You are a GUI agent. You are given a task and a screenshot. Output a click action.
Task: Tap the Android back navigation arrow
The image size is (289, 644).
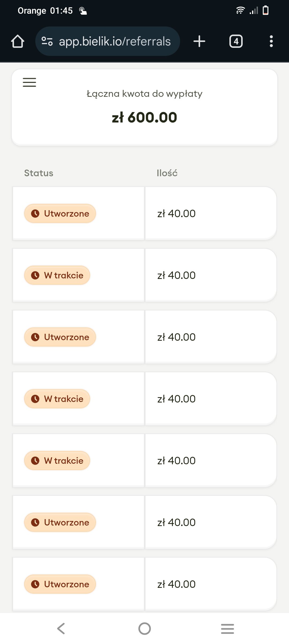[x=61, y=628]
